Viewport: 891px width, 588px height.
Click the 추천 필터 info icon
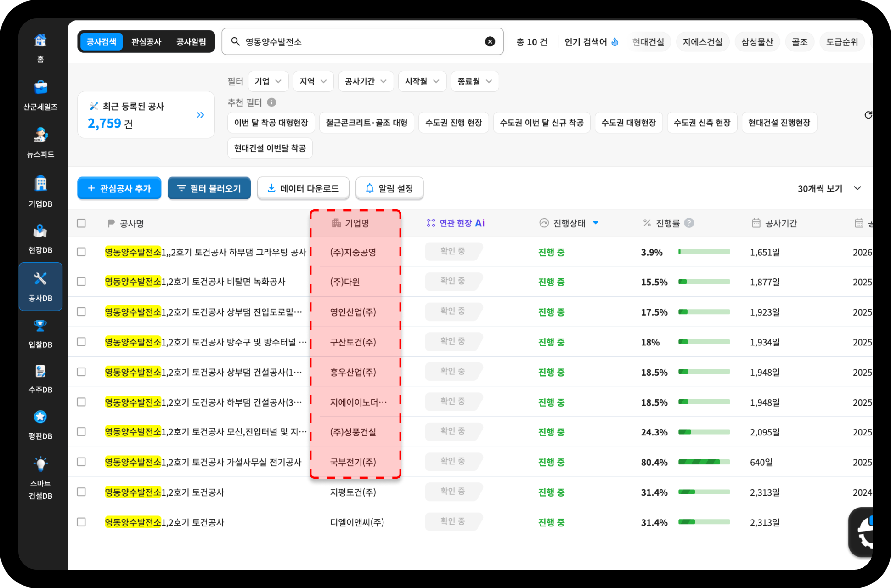[x=271, y=102]
